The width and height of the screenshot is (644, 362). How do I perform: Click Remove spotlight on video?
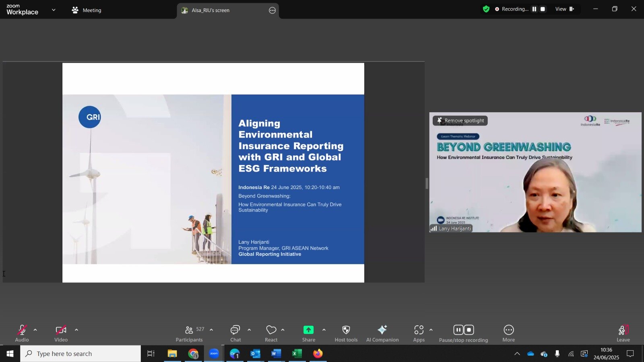click(460, 121)
